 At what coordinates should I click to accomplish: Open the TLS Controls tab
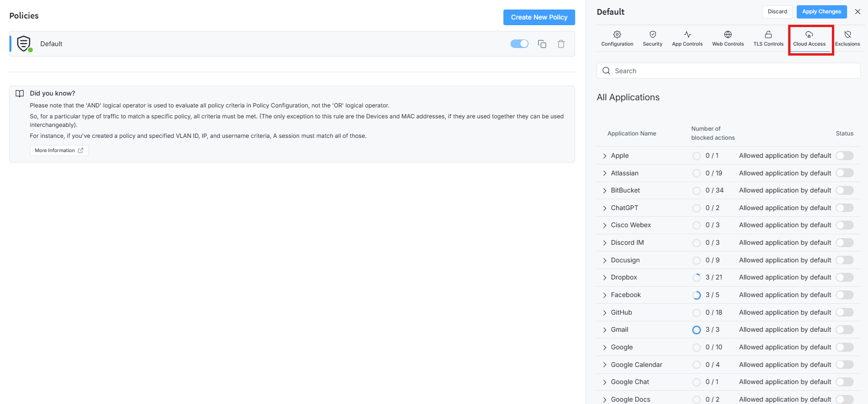tap(768, 39)
